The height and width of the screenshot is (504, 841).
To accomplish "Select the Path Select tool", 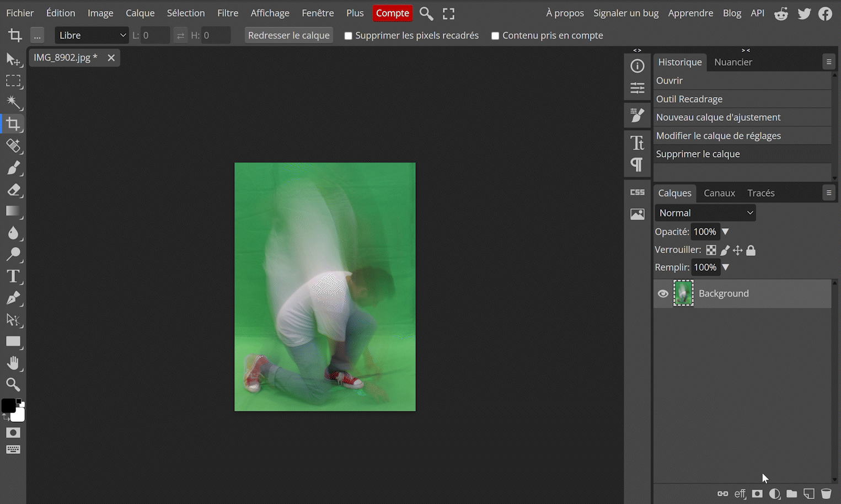I will pyautogui.click(x=13, y=320).
